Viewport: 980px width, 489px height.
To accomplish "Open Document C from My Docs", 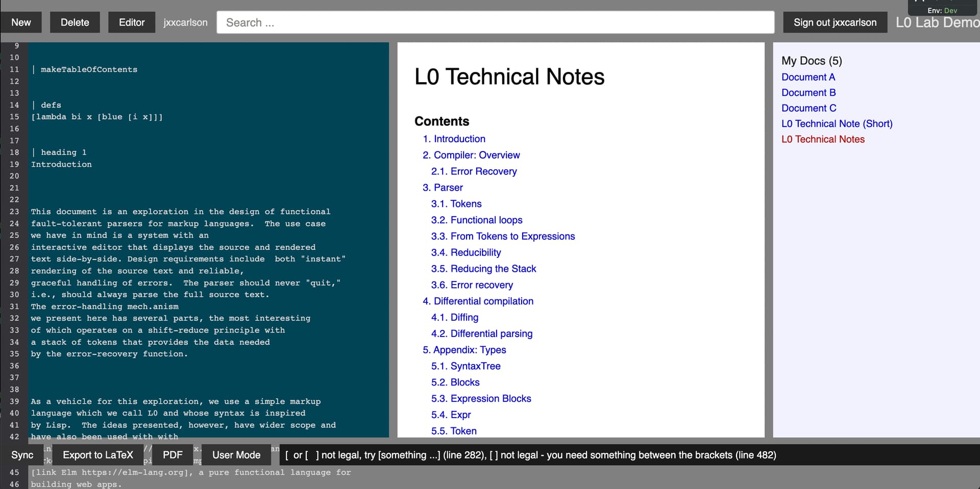I will click(x=808, y=108).
